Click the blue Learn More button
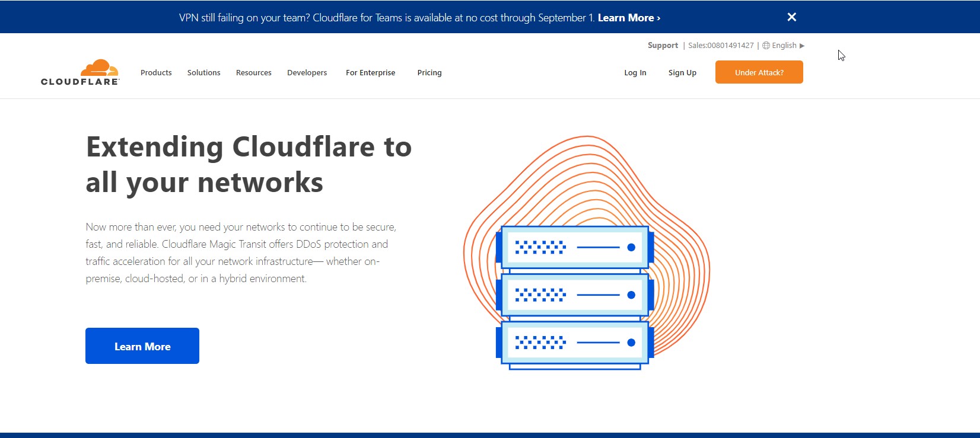 point(142,346)
